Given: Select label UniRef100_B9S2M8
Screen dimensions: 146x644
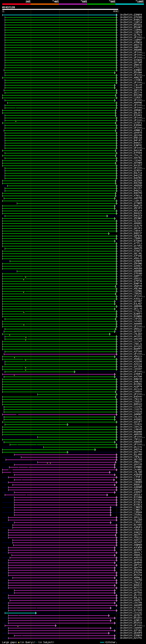Looking at the screenshot, I should click(x=131, y=95).
